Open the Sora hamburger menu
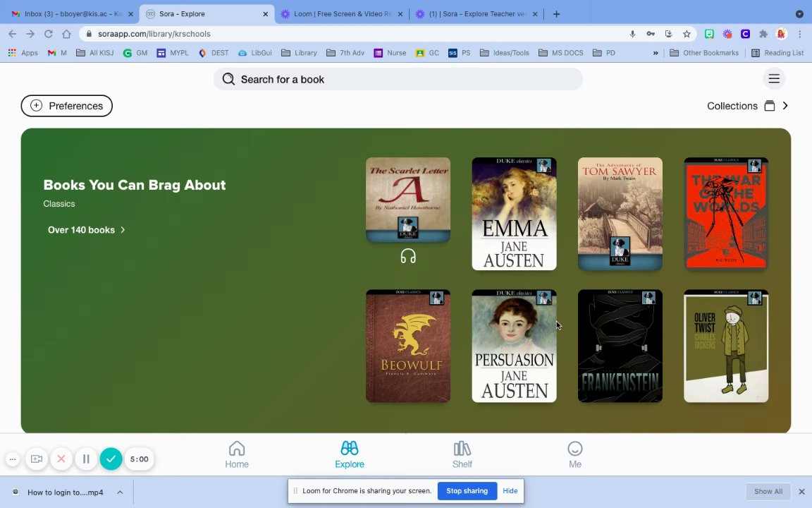 pos(774,79)
